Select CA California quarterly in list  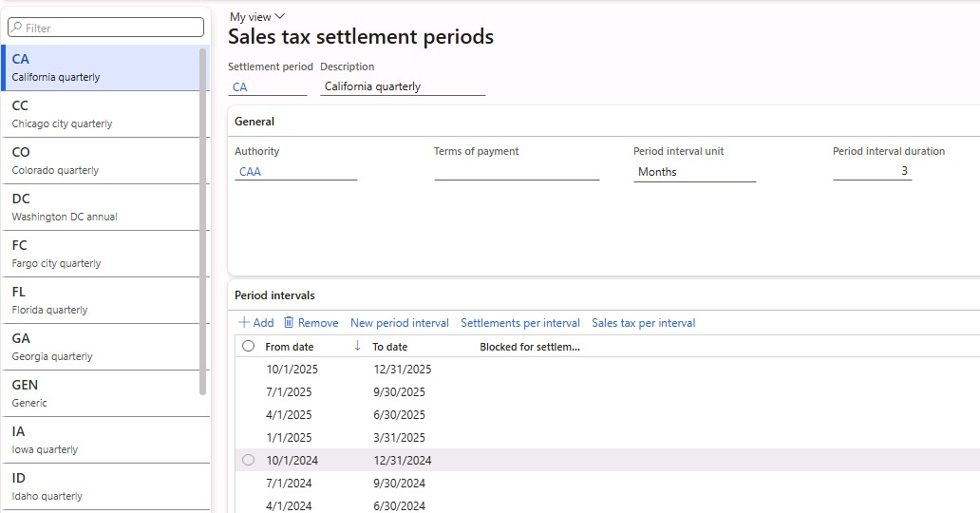click(x=102, y=67)
